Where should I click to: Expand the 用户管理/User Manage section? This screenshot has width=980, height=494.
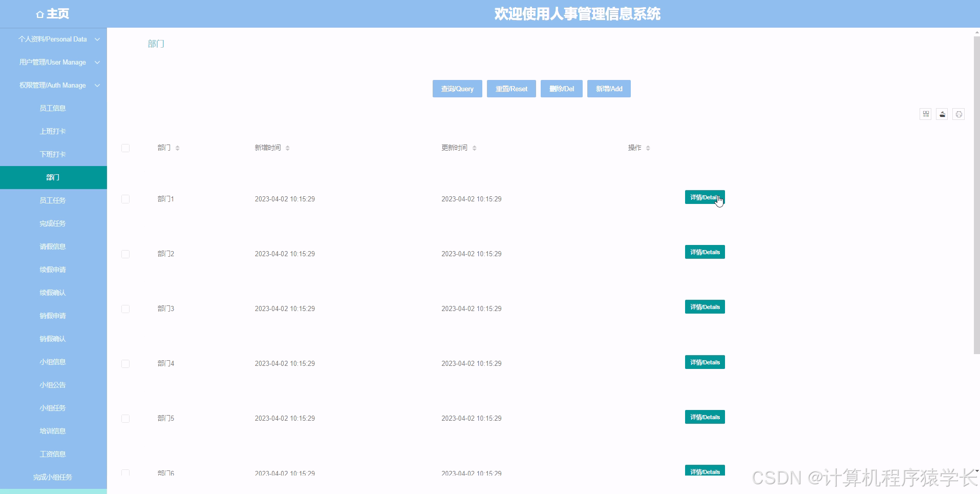tap(53, 62)
